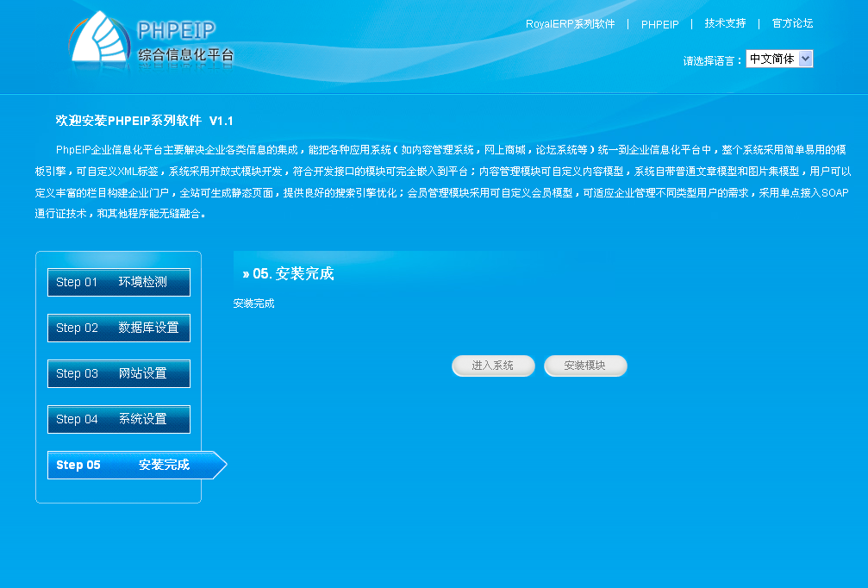The width and height of the screenshot is (868, 588).
Task: Select Step 02 数据库设置
Action: (119, 328)
